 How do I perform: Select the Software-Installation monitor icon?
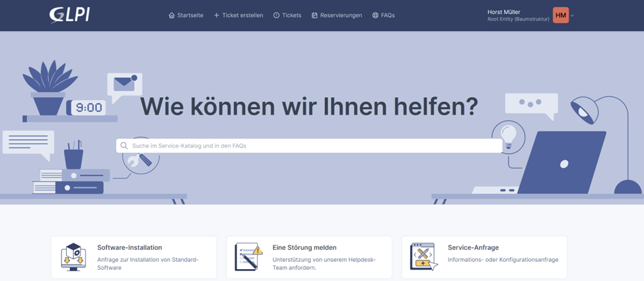[x=73, y=257]
